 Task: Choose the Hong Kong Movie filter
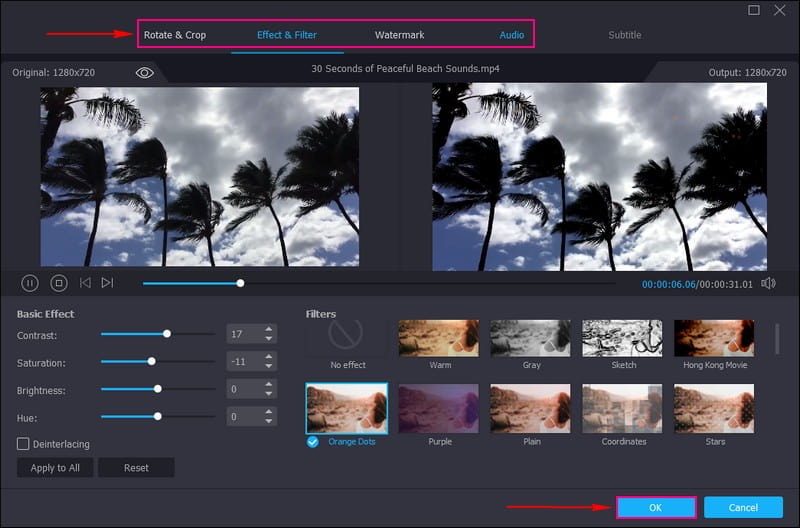click(713, 338)
